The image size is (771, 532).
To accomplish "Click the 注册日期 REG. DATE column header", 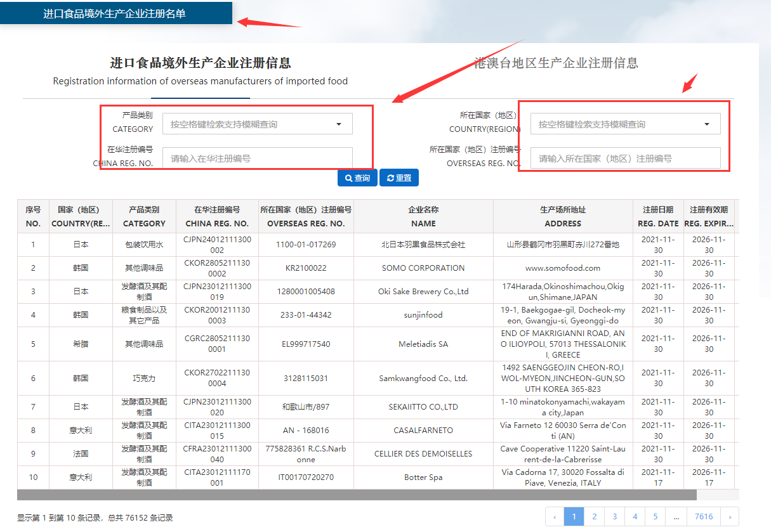I will point(658,216).
